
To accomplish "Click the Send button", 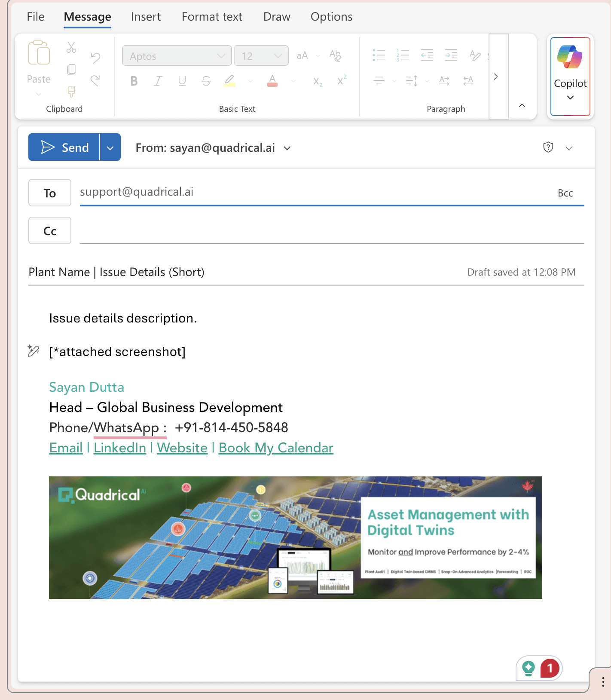I will 64,147.
